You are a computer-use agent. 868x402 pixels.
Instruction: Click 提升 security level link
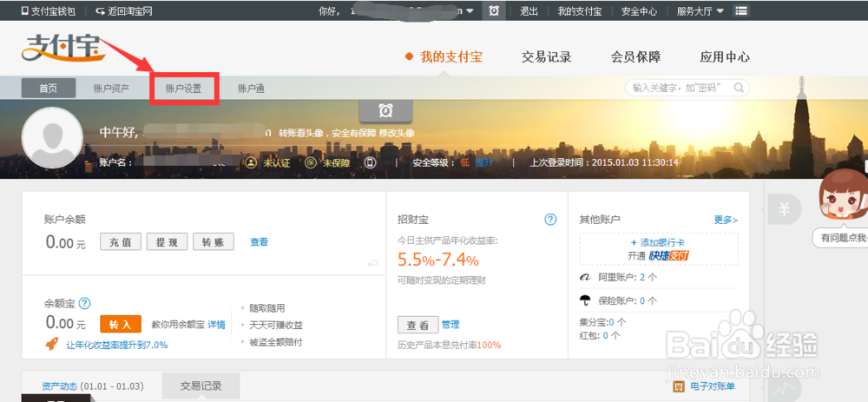pos(483,162)
